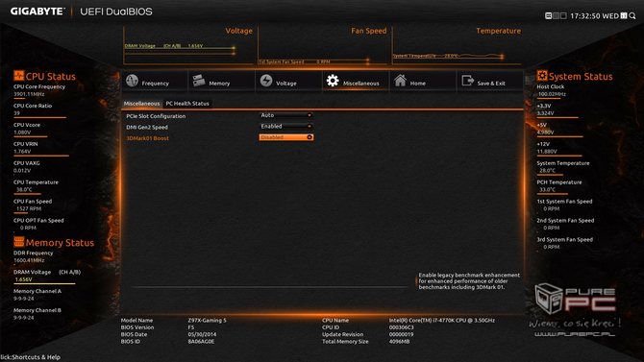Click the System Status gear icon
Image resolution: width=644 pixels, height=362 pixels.
[542, 76]
